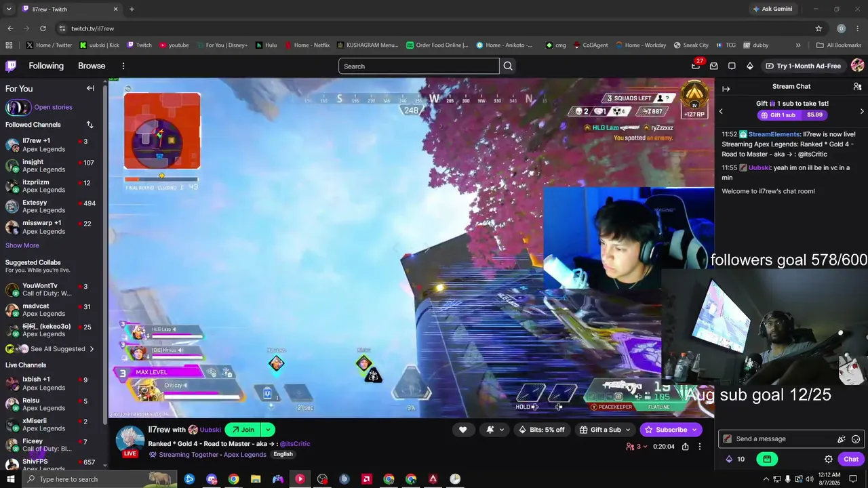This screenshot has height=488, width=868.
Task: Open the user avatar menu in Twitch
Action: (857, 66)
